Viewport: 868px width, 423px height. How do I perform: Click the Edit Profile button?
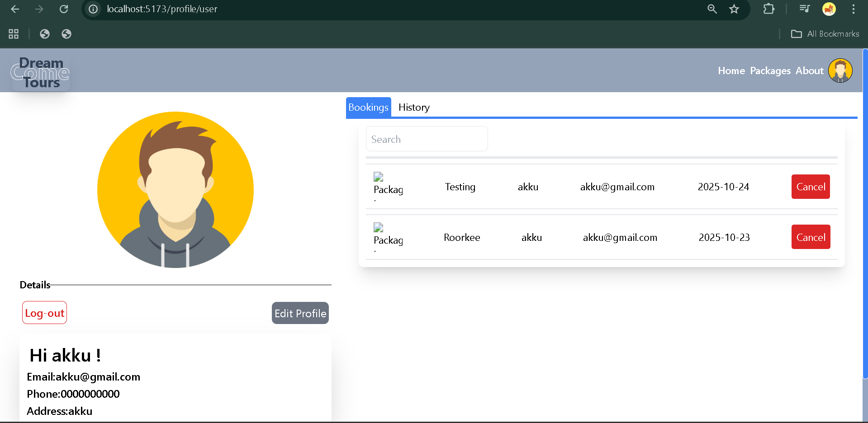pos(300,313)
